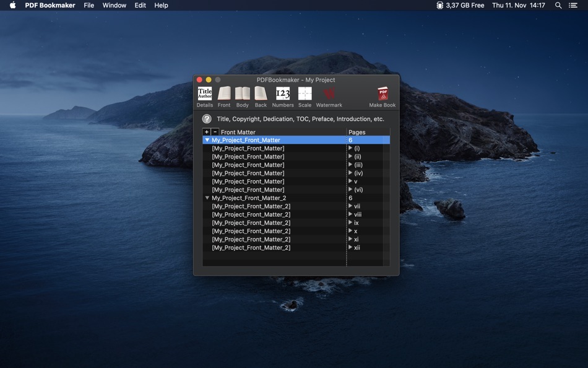Screen dimensions: 588x368
Task: Expand page (iii) disclosure triangle
Action: point(350,164)
